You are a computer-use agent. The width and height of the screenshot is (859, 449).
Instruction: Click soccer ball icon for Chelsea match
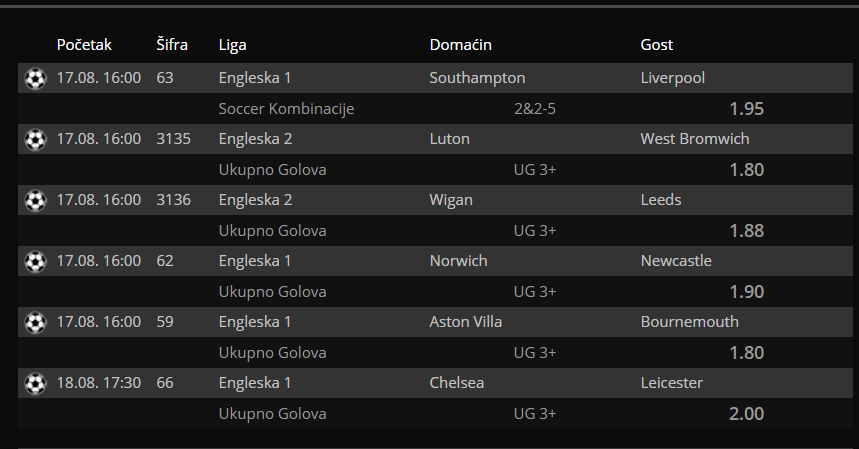pos(36,383)
